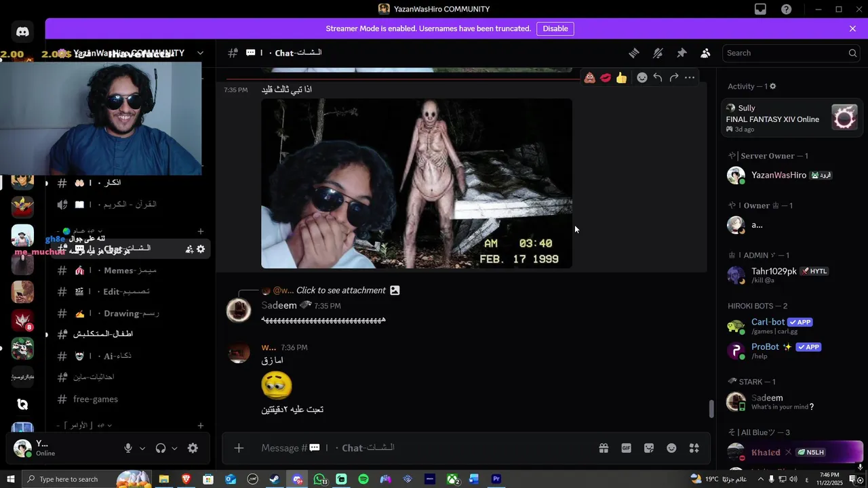868x488 pixels.
Task: Click the Search field in Discord header
Action: (791, 53)
